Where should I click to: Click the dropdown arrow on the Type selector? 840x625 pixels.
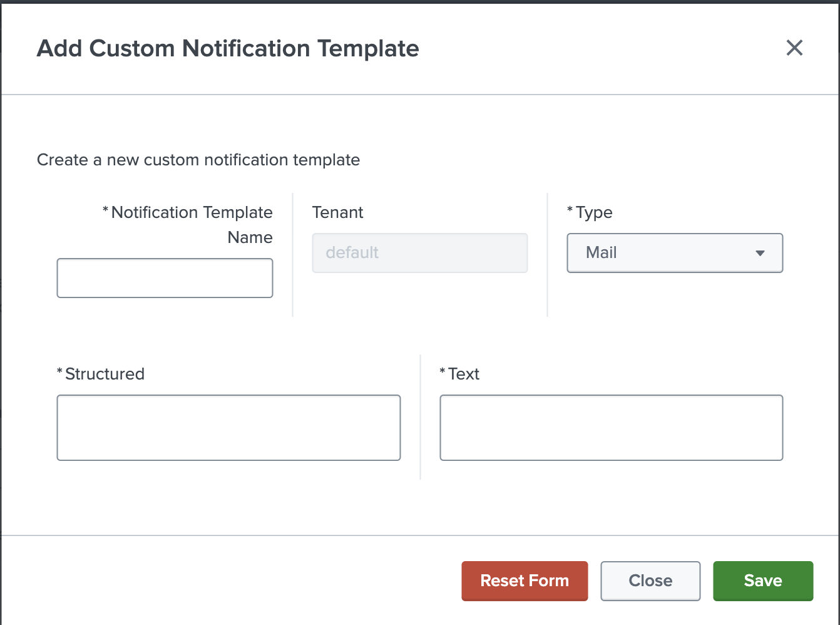[760, 253]
